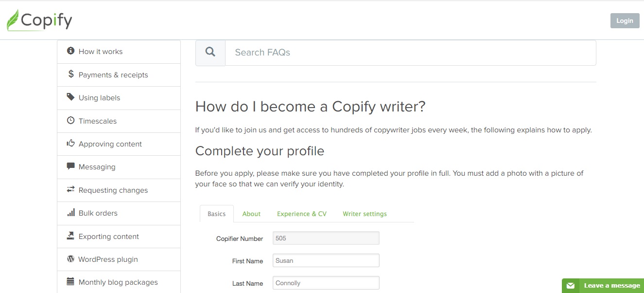This screenshot has height=293, width=644.
Task: Select the Writer settings tab
Action: point(365,214)
